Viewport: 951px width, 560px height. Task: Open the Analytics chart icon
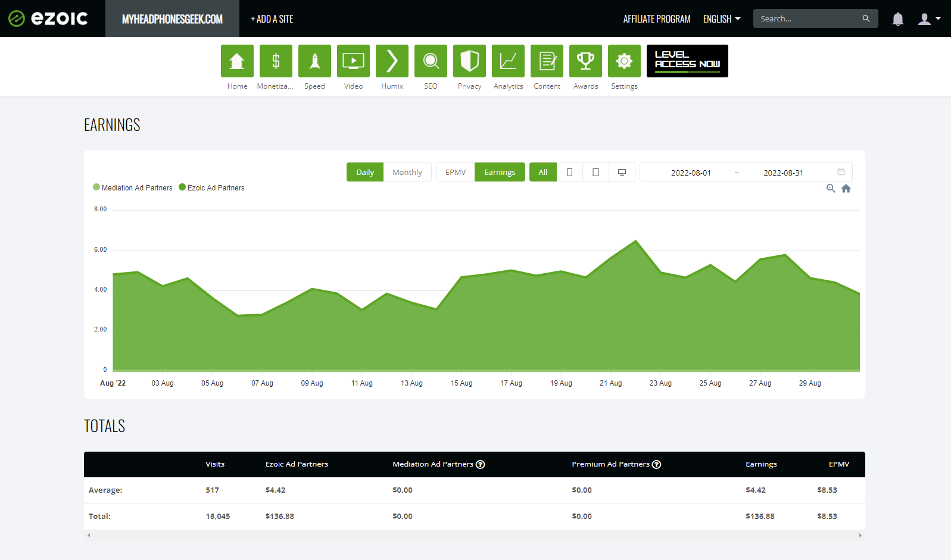[508, 61]
